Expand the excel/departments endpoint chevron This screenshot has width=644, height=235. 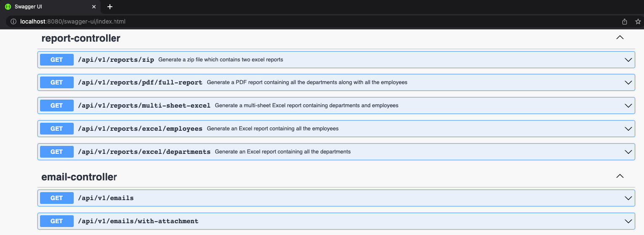pyautogui.click(x=628, y=152)
